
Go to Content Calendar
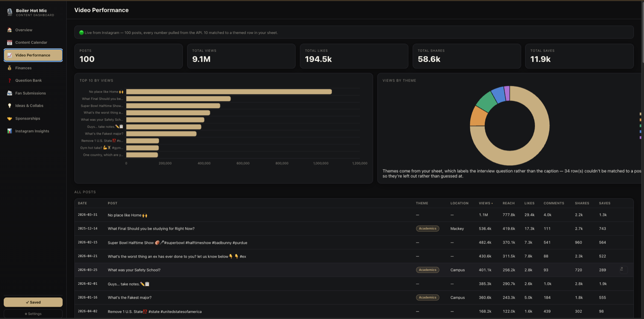tap(33, 42)
